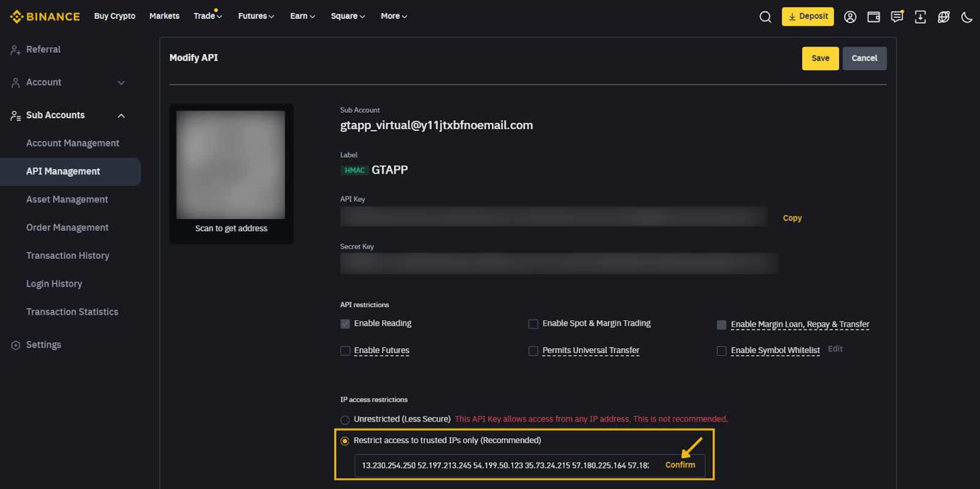Go to Markets in top navigation

(164, 16)
